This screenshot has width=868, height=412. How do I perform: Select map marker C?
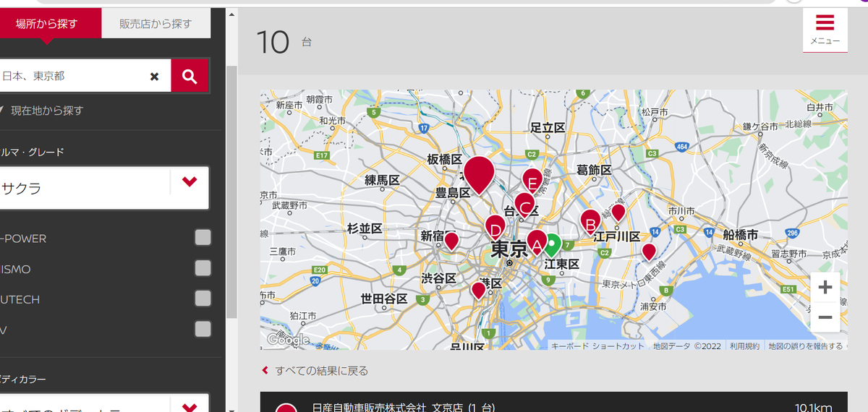pyautogui.click(x=524, y=206)
